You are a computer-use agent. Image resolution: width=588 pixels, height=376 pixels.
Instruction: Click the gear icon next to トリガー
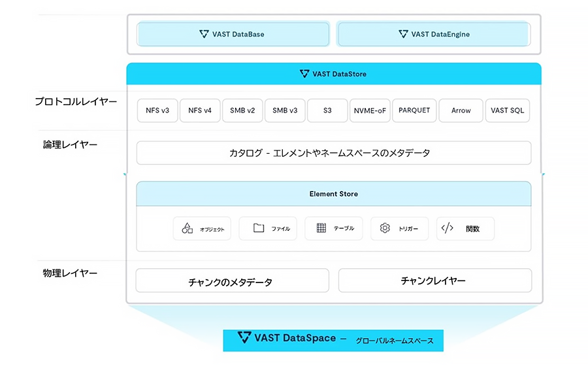(x=385, y=228)
